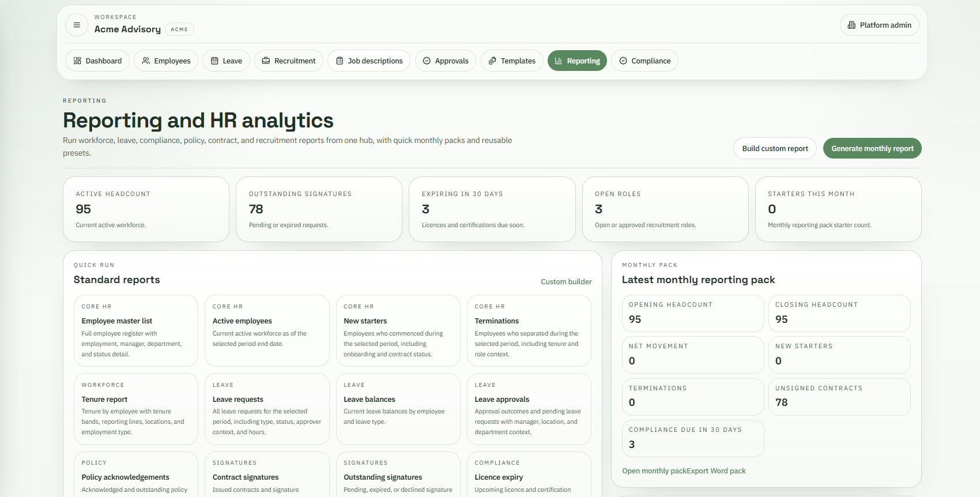Screen dimensions: 980x497
Task: Run the Employee master list report
Action: pyautogui.click(x=136, y=331)
